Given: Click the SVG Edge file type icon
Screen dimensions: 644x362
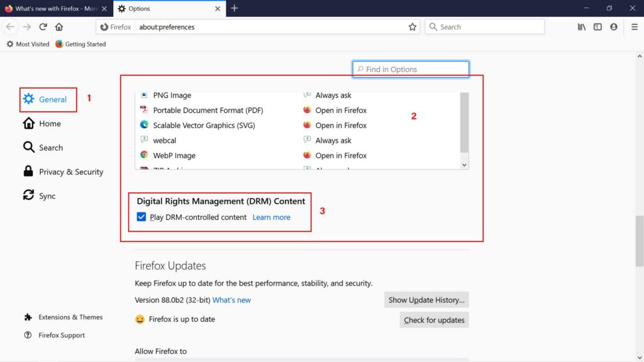Looking at the screenshot, I should tap(144, 124).
